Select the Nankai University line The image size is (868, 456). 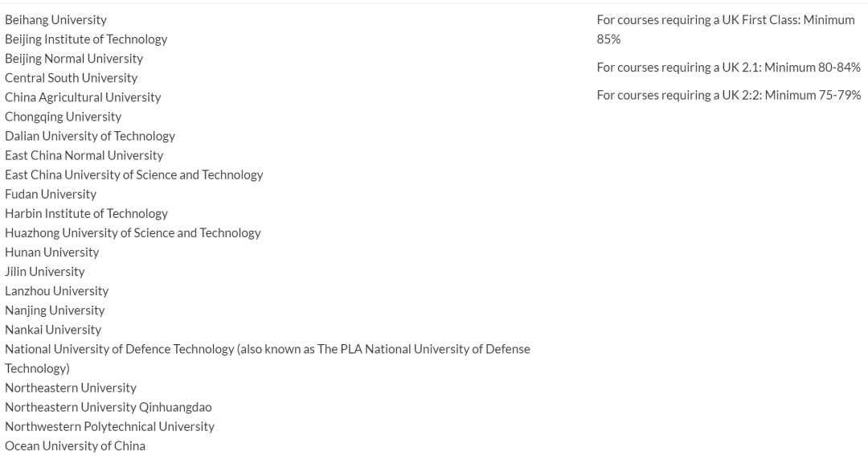point(53,330)
